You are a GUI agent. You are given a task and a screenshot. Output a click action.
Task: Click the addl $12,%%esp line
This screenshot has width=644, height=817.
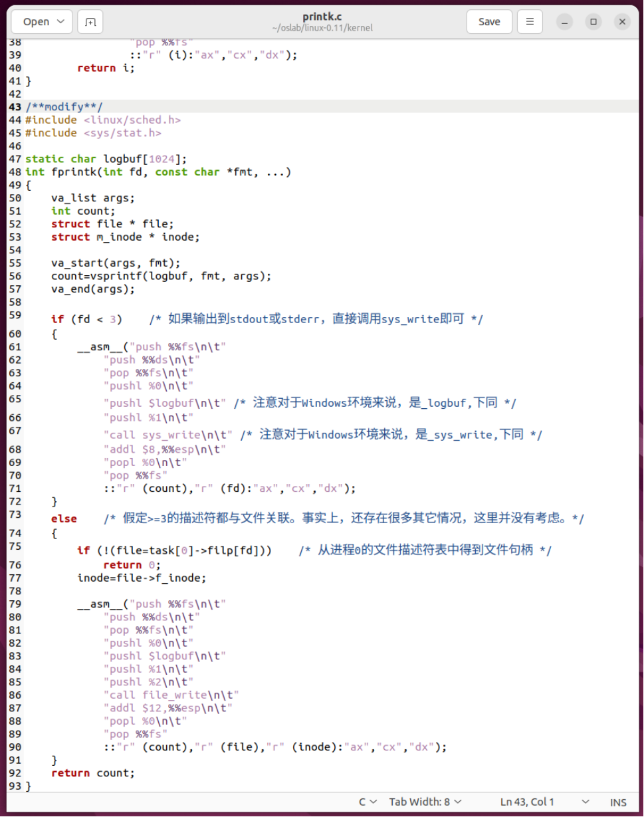(x=168, y=708)
